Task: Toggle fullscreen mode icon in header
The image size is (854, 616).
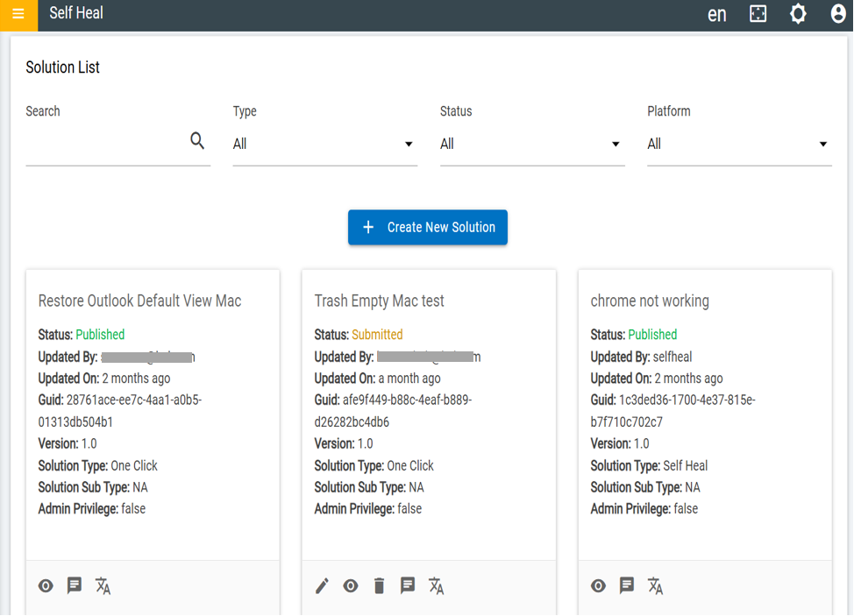Action: 758,14
